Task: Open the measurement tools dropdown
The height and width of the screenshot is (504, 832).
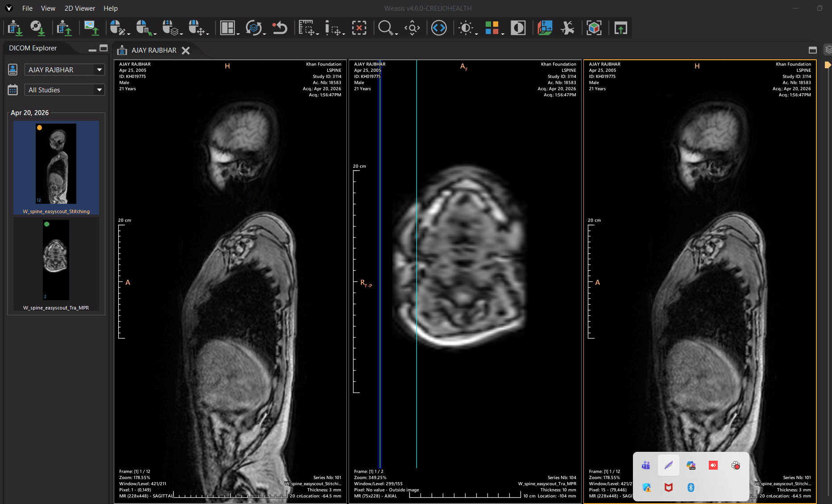Action: pos(308,28)
